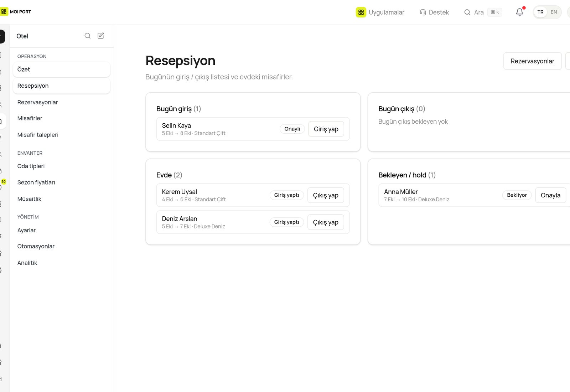Viewport: 570px width, 392px height.
Task: Click the Uygulamalar label in top bar
Action: tap(387, 12)
